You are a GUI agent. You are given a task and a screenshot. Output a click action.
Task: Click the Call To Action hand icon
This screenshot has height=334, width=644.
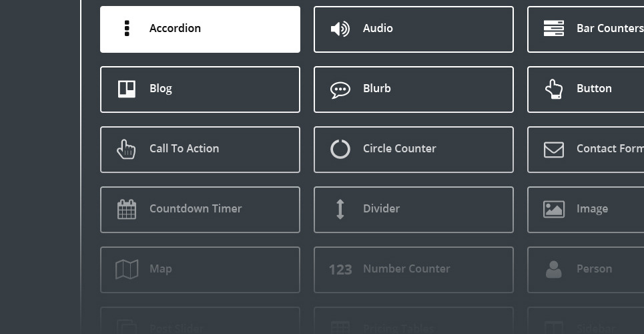[126, 149]
